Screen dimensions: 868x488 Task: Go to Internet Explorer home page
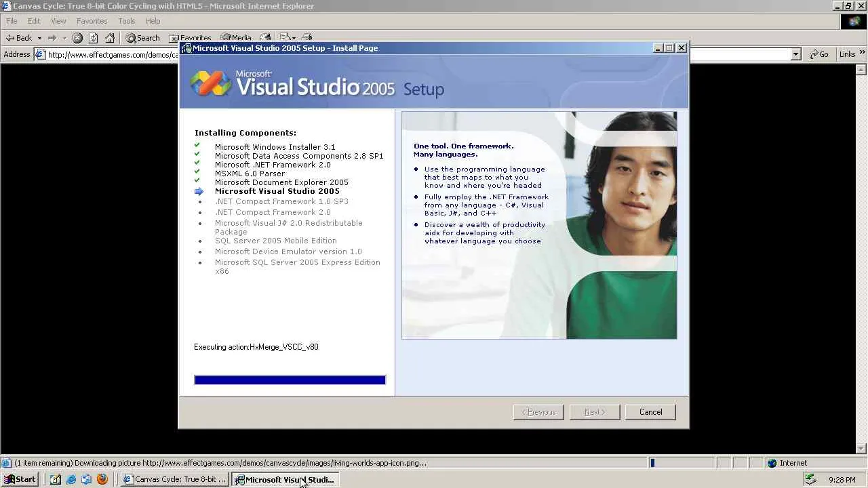coord(110,38)
